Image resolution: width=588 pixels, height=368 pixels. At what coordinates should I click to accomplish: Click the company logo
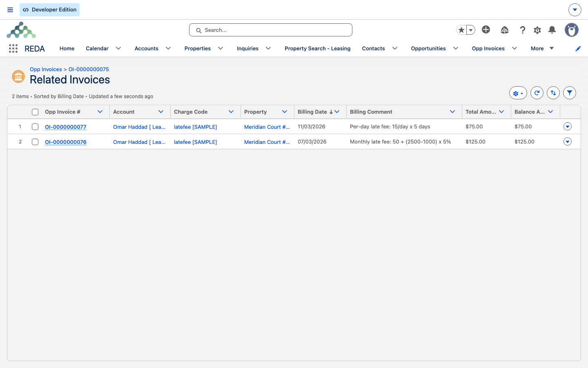(x=21, y=30)
